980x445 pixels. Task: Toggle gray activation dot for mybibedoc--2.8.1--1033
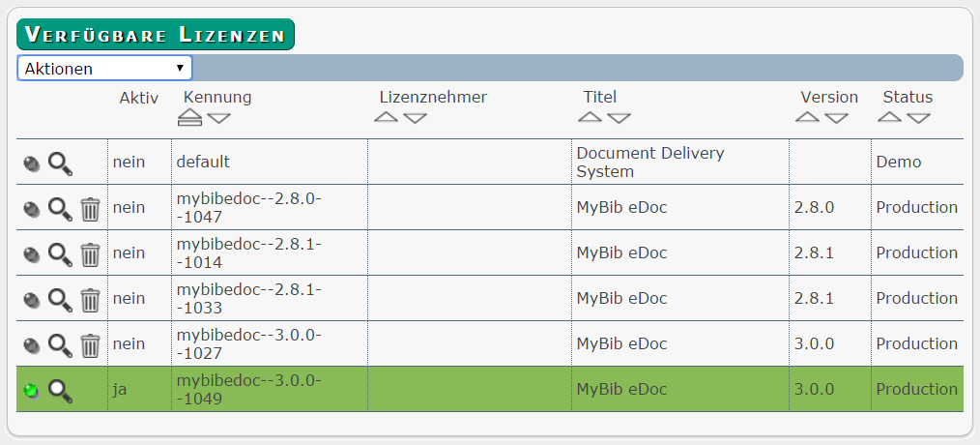pos(31,301)
